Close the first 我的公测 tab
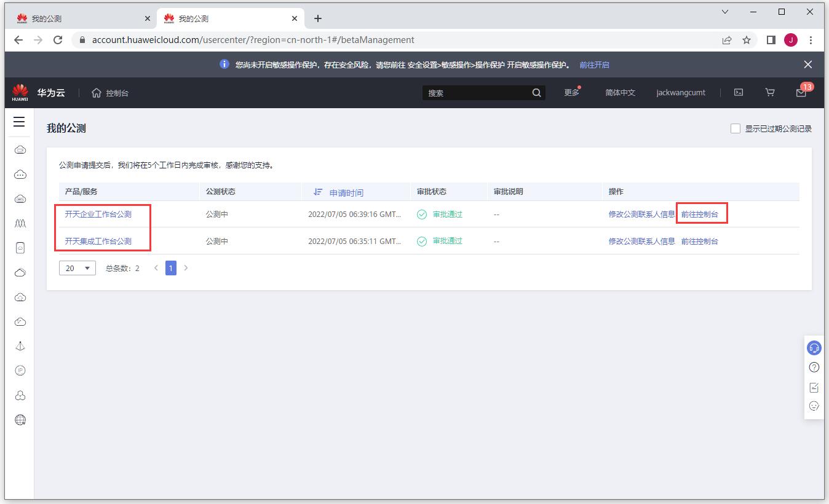This screenshot has width=829, height=504. pyautogui.click(x=148, y=18)
